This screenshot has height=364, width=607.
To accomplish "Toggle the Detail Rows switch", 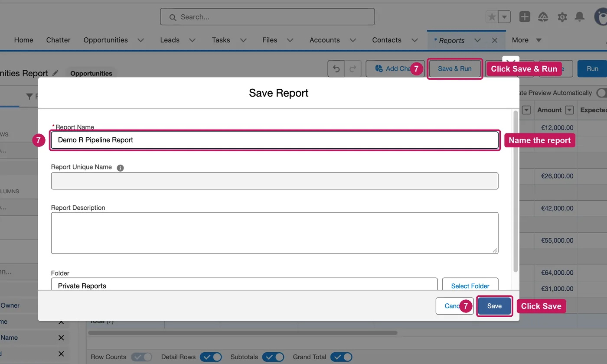I will 211,357.
